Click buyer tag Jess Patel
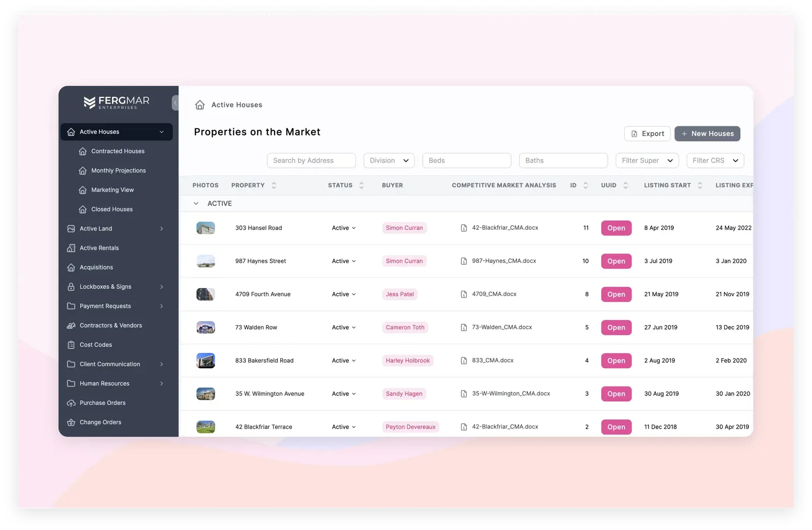812x530 pixels. (400, 294)
